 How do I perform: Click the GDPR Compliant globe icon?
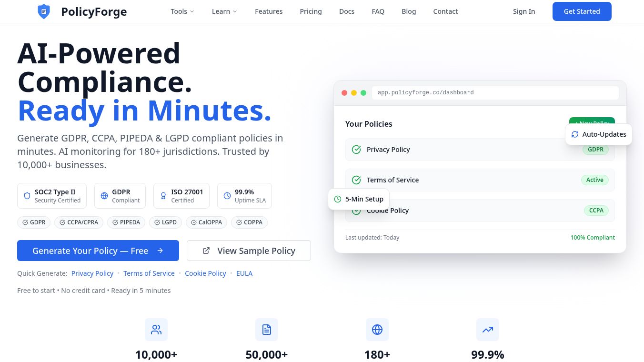(x=104, y=195)
